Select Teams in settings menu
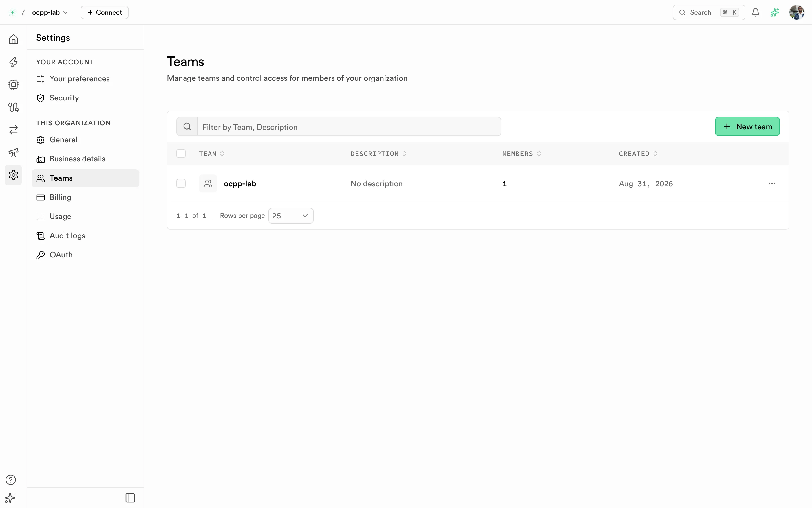This screenshot has width=812, height=508. coord(85,178)
